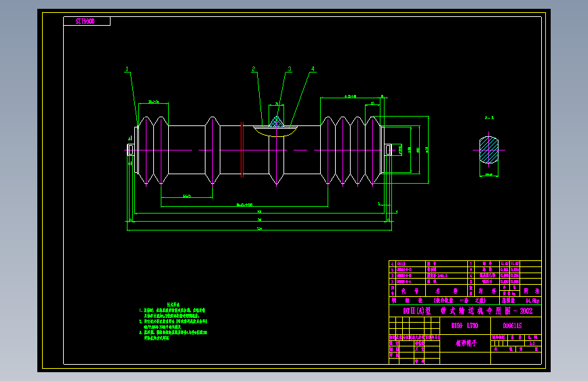
Task: Click the DTII(A) conveyor title text
Action: (x=468, y=311)
